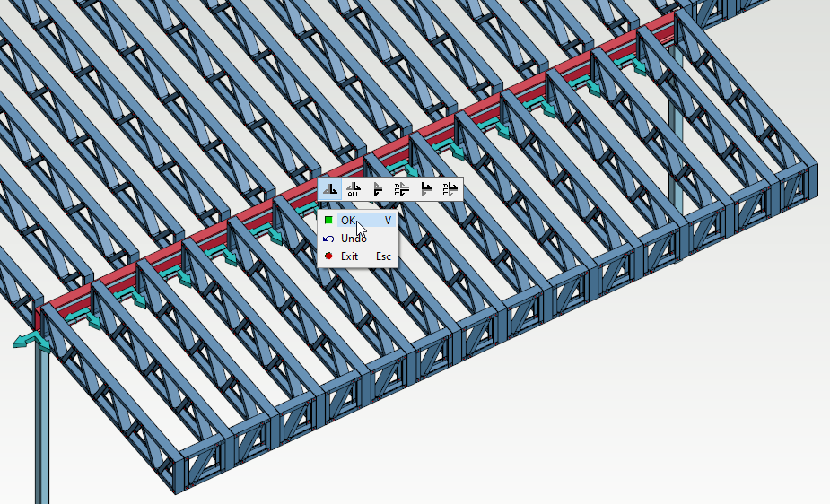Select Undo from the context menu
Screen dimensions: 830x504
point(354,239)
